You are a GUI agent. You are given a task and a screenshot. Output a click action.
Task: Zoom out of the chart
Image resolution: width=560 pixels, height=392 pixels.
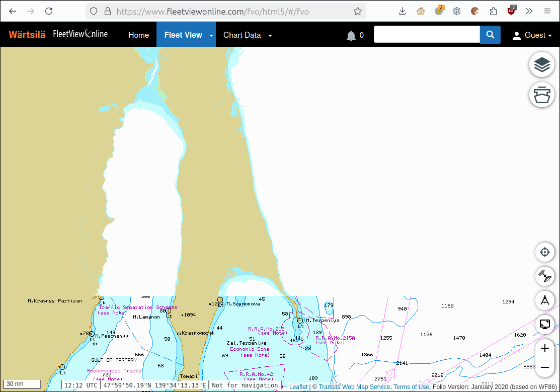(x=544, y=368)
